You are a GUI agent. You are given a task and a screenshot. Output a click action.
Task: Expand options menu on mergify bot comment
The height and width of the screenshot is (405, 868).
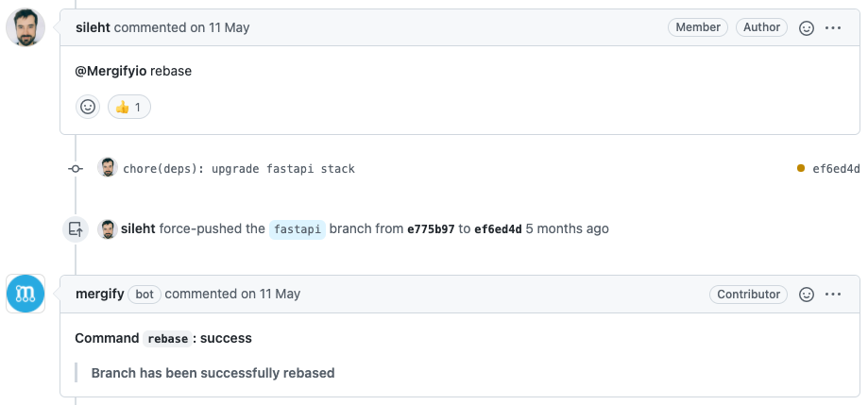pos(833,295)
